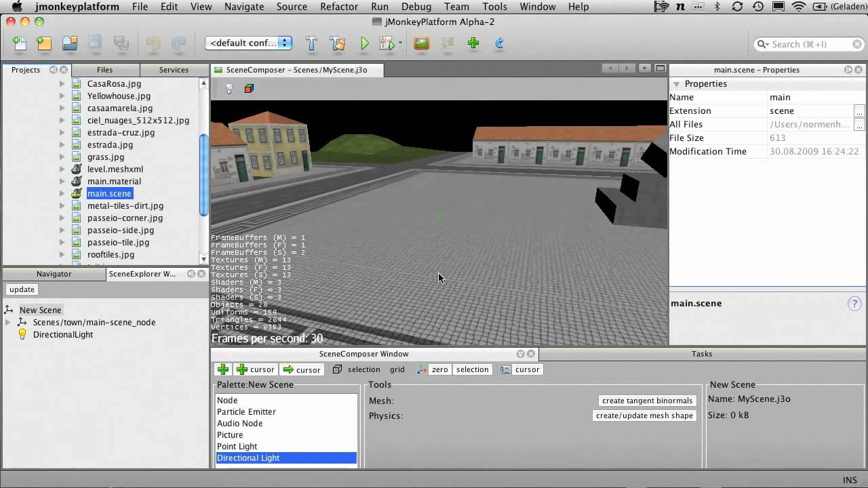Click the Bluetooth menu bar icon
The image size is (868, 488).
pos(717,7)
